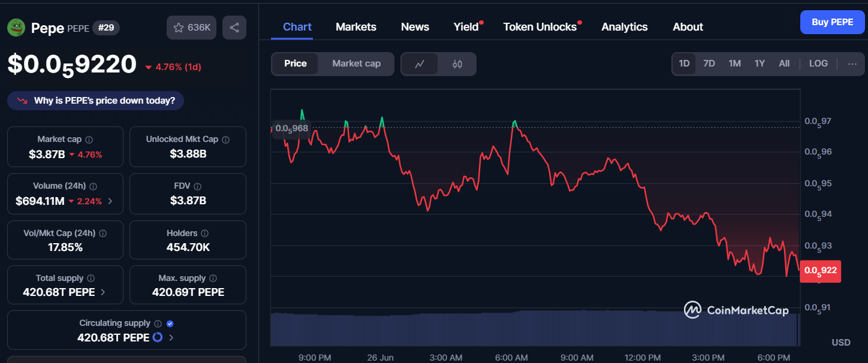Viewport: 868px width, 363px height.
Task: Click the verified circulating supply badge
Action: click(170, 323)
